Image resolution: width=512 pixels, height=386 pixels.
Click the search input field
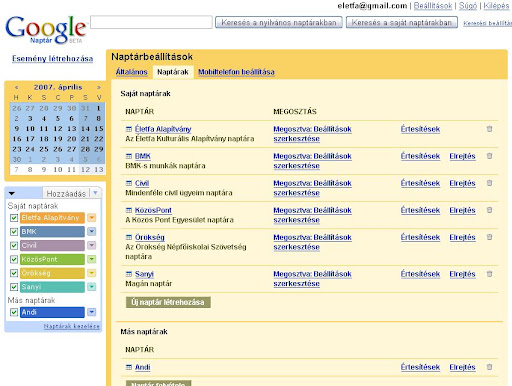click(151, 22)
